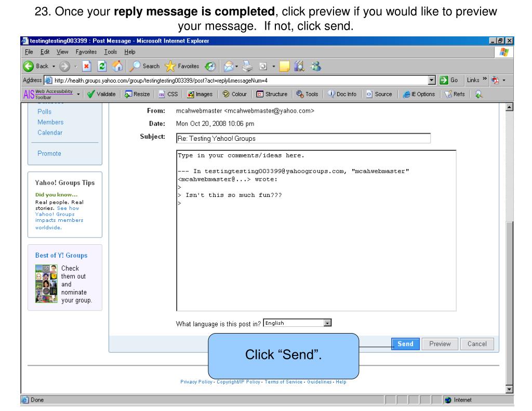This screenshot has width=532, height=411.
Task: Open the View menu
Action: [x=62, y=52]
